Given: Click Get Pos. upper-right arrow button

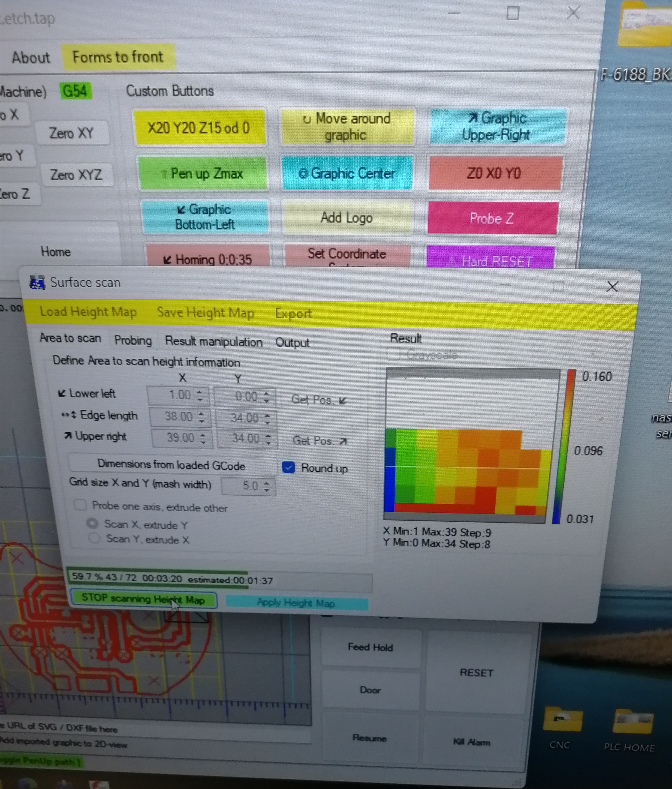Looking at the screenshot, I should (x=319, y=441).
